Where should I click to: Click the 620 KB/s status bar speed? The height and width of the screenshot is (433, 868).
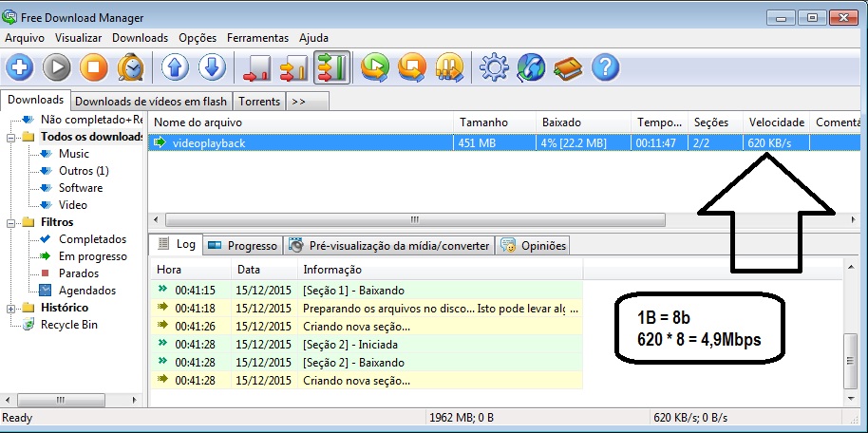[690, 418]
